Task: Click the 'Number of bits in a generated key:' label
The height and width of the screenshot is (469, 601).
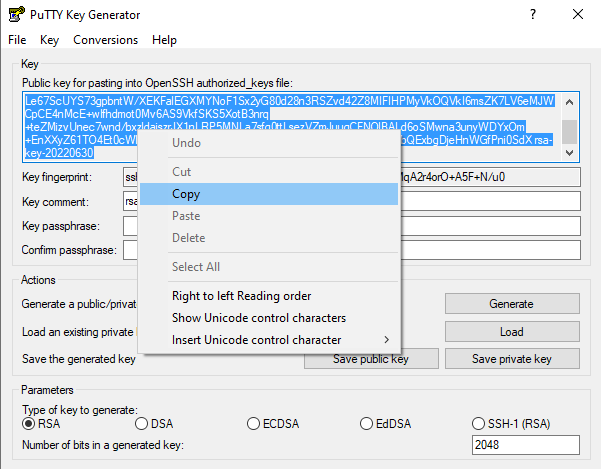Action: tap(103, 445)
